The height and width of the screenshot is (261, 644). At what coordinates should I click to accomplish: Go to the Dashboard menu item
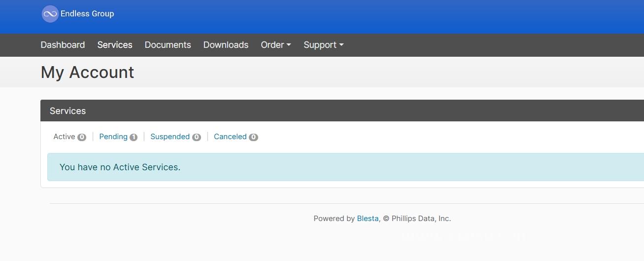tap(63, 45)
